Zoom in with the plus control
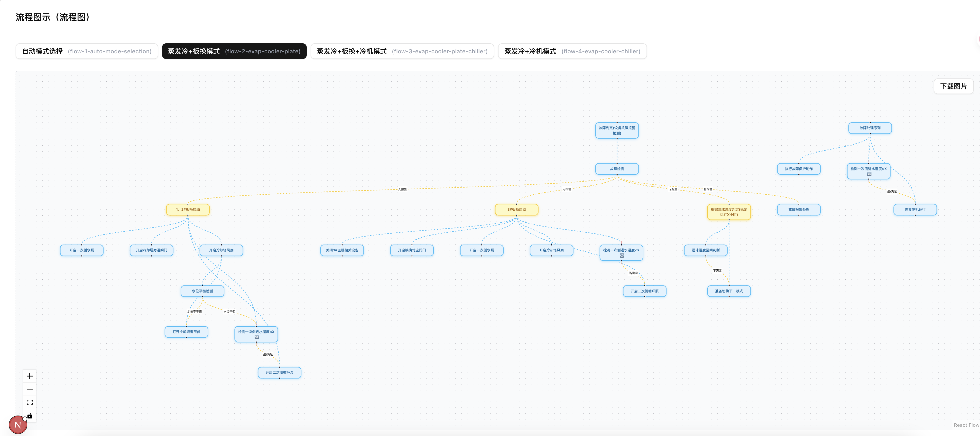Screen dimensions: 980x436 pos(30,376)
